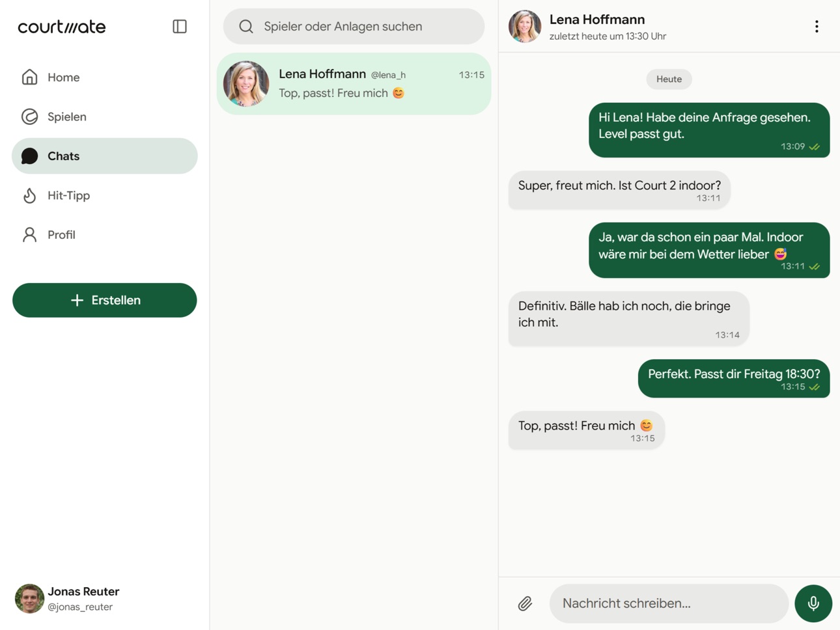840x630 pixels.
Task: Click the read receipt checkmarks on the 18:30 message
Action: pos(815,387)
